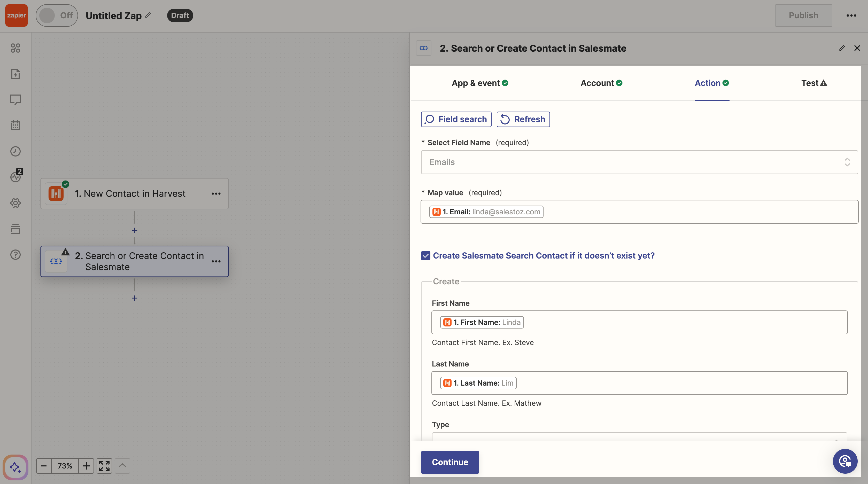Switch to the App & event tab
This screenshot has height=484, width=868.
click(480, 83)
